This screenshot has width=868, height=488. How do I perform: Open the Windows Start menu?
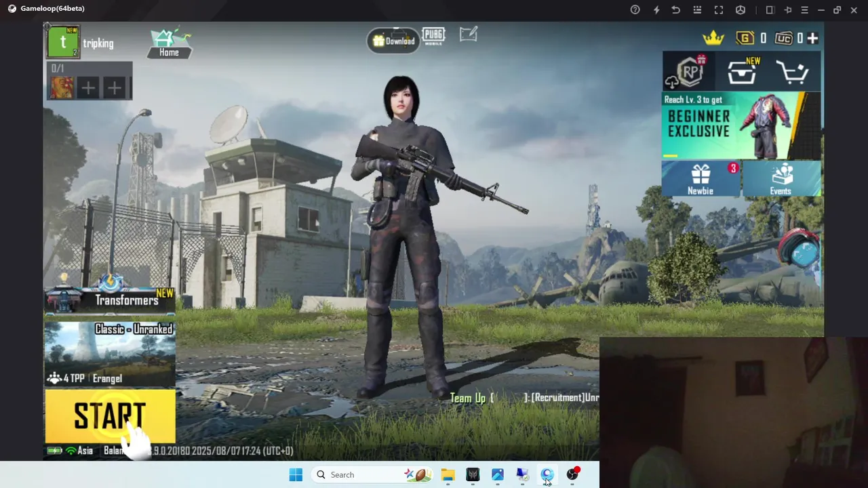tap(296, 474)
